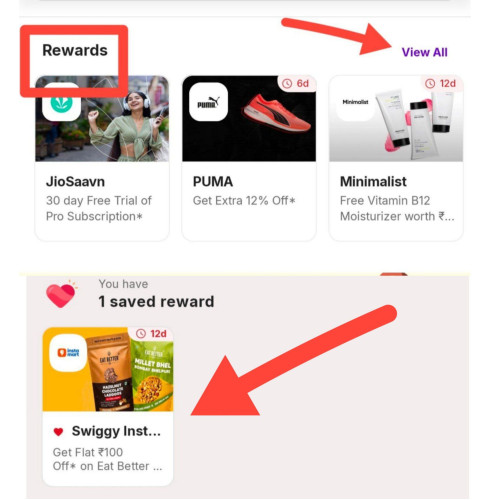Click the 6d expiry timer on PUMA card

pos(296,83)
